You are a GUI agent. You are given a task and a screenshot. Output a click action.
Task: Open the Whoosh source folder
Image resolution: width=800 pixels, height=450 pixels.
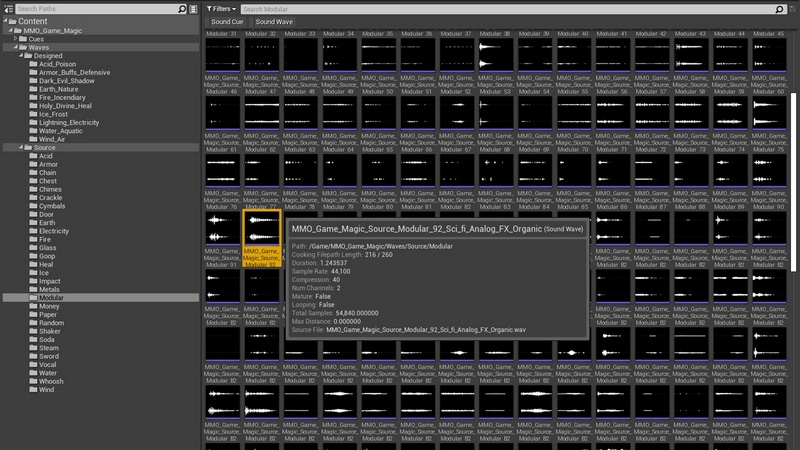[52, 381]
